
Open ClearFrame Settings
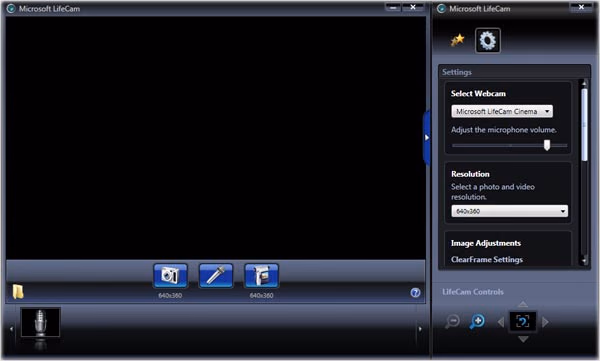click(x=487, y=260)
